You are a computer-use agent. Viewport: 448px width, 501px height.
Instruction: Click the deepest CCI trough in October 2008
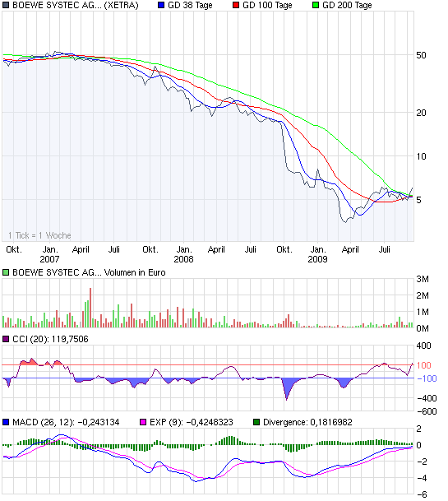[286, 399]
